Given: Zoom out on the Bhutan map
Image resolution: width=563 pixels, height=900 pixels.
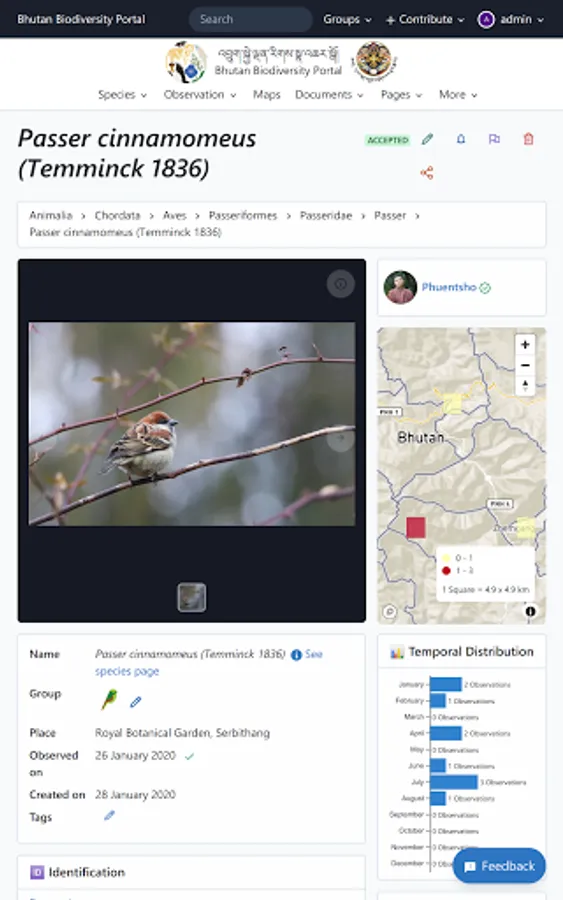Looking at the screenshot, I should point(525,365).
